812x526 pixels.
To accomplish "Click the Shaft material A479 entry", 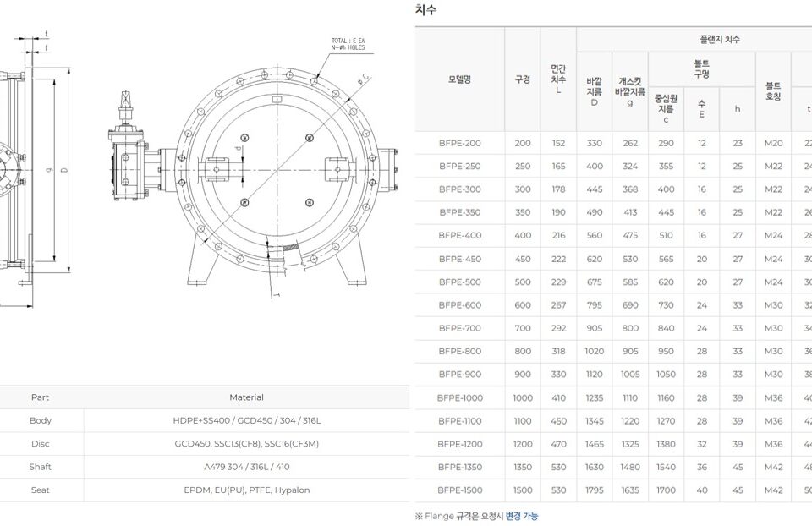I will pyautogui.click(x=246, y=467).
